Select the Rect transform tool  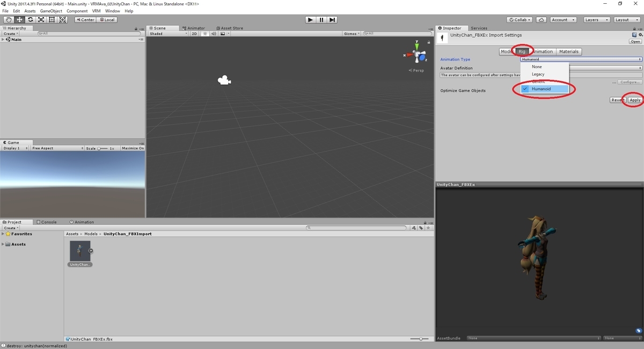52,20
